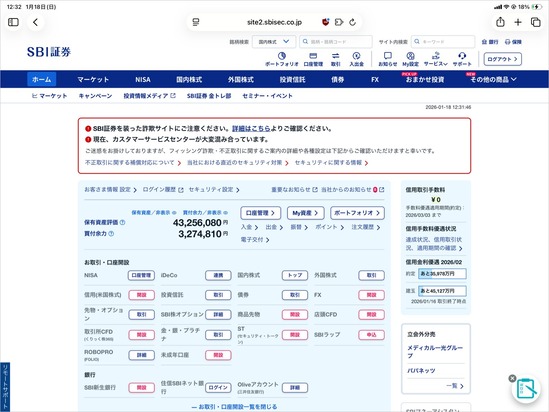549x412 pixels.
Task: Open the 入出金 header icon
Action: point(356,59)
